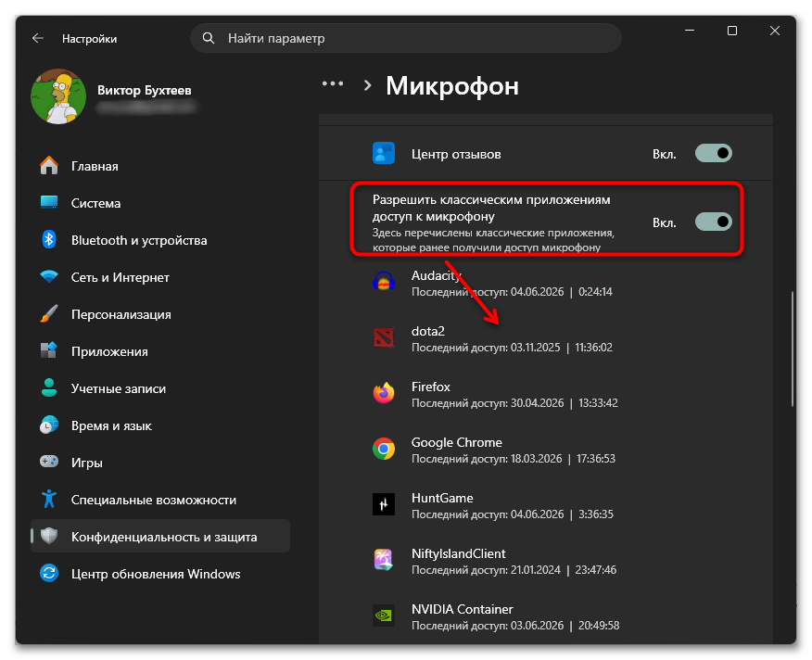Go to Система settings
This screenshot has height=660, width=812.
pyautogui.click(x=160, y=203)
